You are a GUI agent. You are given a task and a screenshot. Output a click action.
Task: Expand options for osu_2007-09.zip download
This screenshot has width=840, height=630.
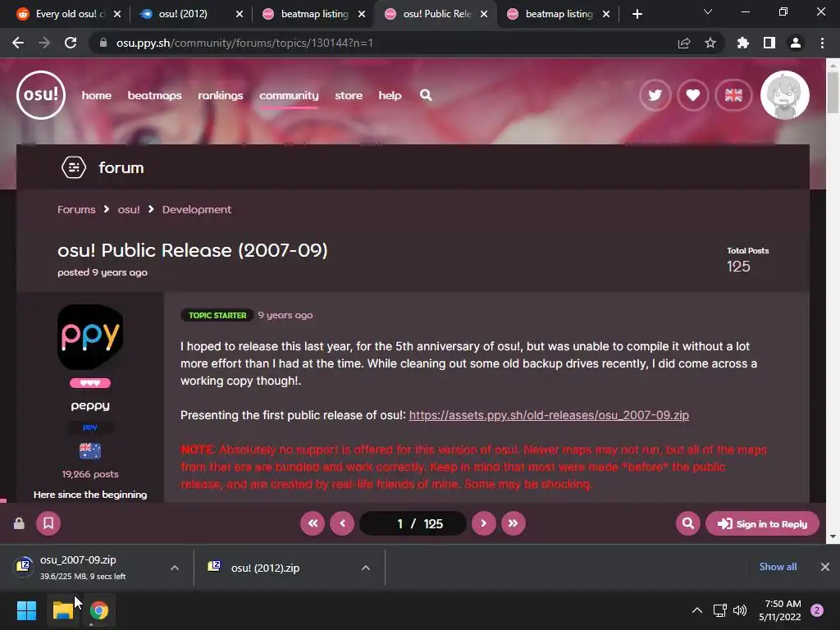[175, 568]
